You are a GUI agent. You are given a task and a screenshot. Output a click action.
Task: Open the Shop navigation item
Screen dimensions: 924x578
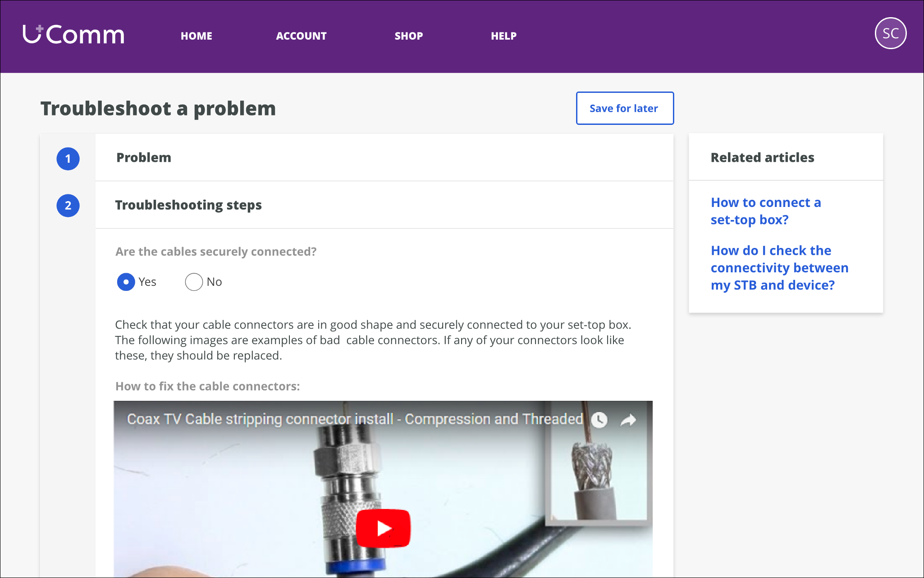[x=408, y=36]
